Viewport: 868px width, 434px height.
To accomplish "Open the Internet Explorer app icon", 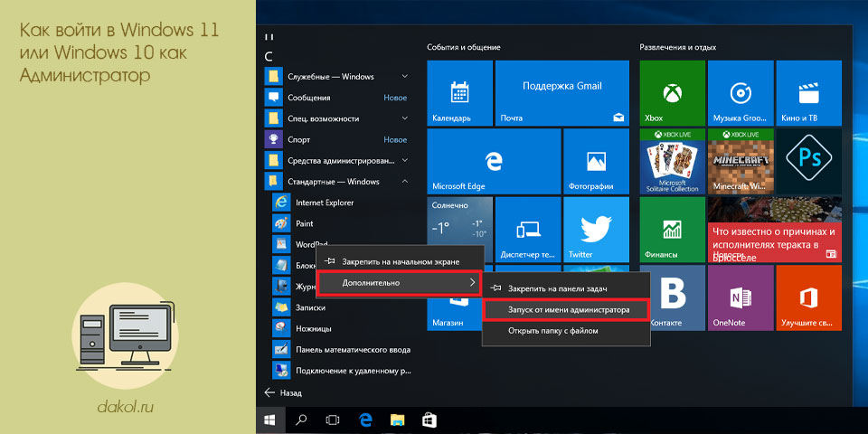I will (282, 203).
